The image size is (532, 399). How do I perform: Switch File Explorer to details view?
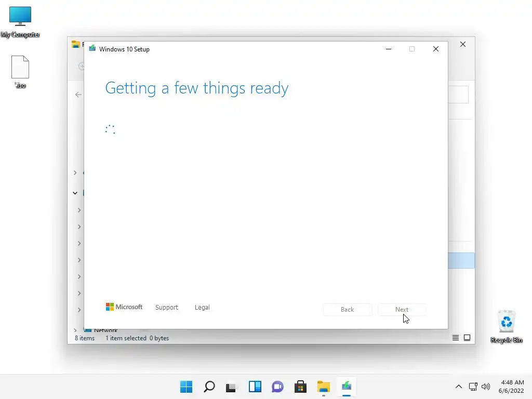click(x=455, y=338)
